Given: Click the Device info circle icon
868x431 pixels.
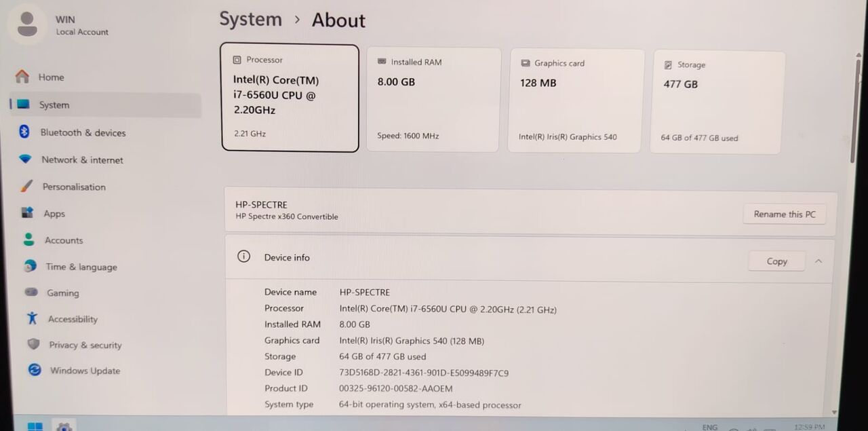Looking at the screenshot, I should tap(244, 257).
